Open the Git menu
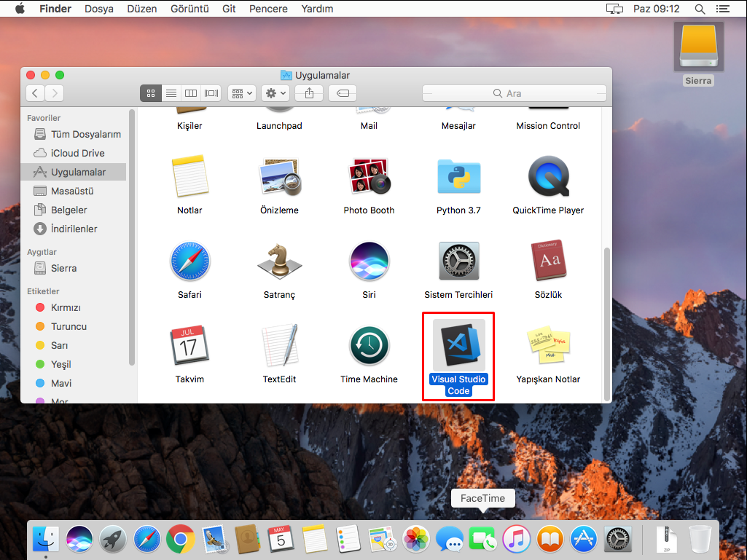This screenshot has height=560, width=747. (230, 9)
